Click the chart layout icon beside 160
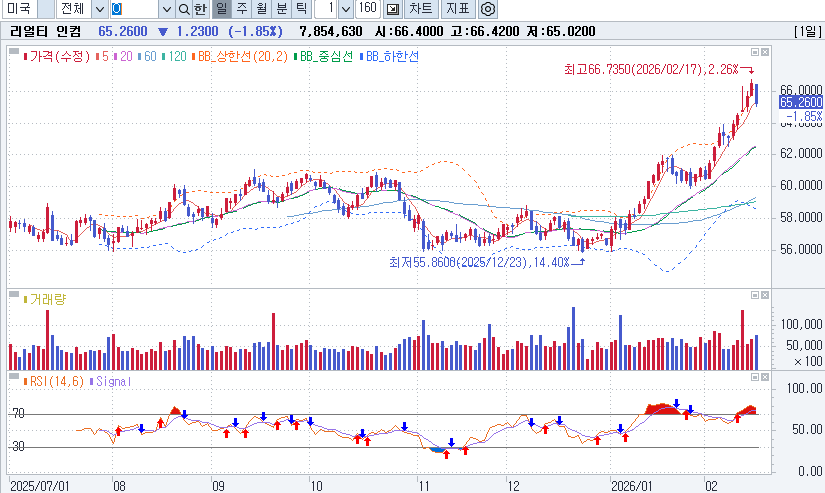Screen dimensions: 825x493 point(393,9)
